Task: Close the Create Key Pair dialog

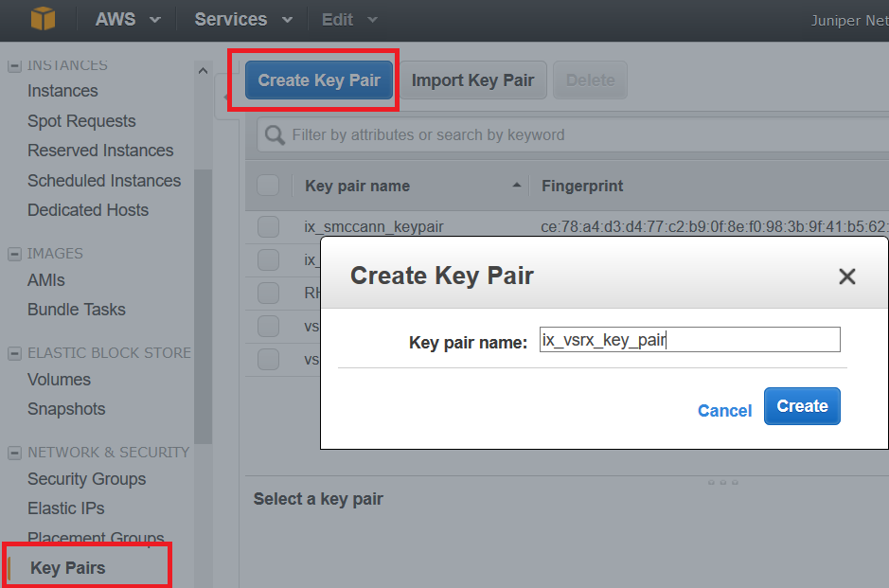Action: pyautogui.click(x=846, y=276)
